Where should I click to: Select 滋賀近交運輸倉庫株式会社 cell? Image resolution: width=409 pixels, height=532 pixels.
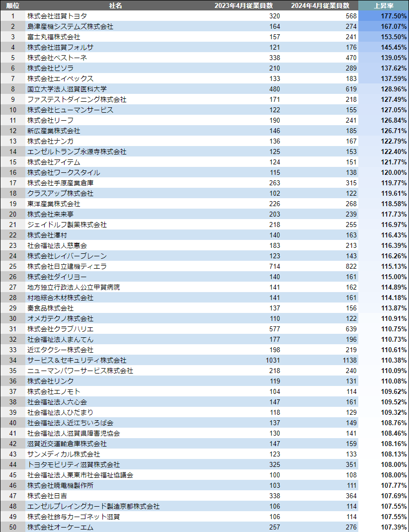point(116,444)
